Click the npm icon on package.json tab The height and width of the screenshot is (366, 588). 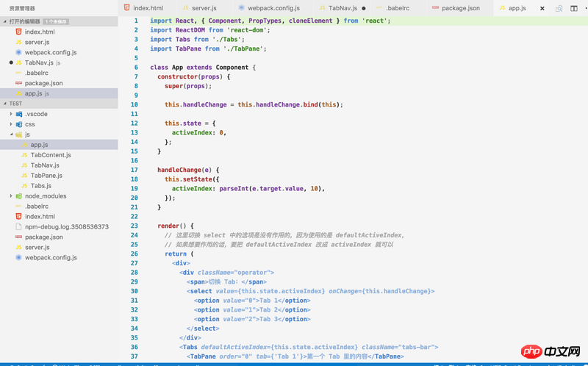tap(436, 8)
